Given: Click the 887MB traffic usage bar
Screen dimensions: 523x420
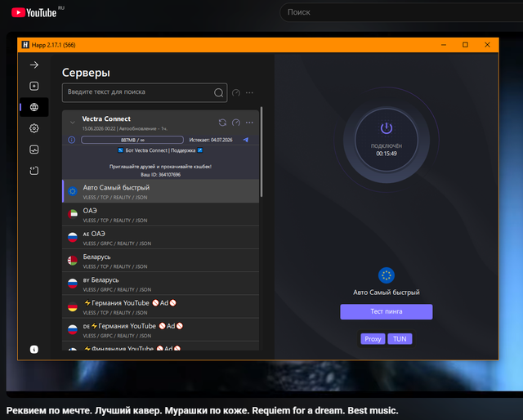Looking at the screenshot, I should click(x=132, y=140).
